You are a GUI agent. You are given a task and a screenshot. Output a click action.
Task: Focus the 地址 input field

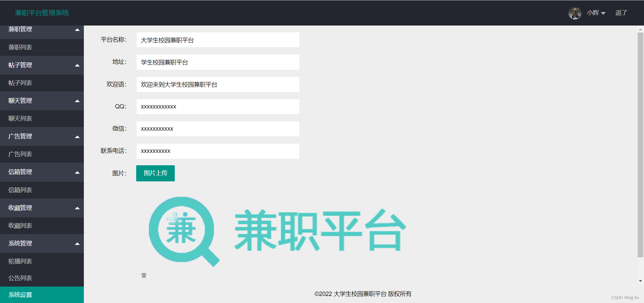click(x=218, y=62)
